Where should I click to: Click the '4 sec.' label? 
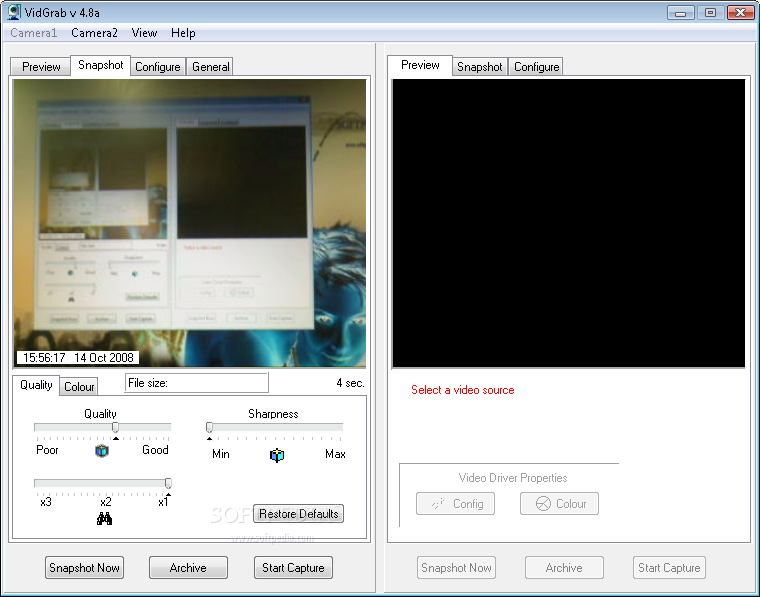(350, 383)
